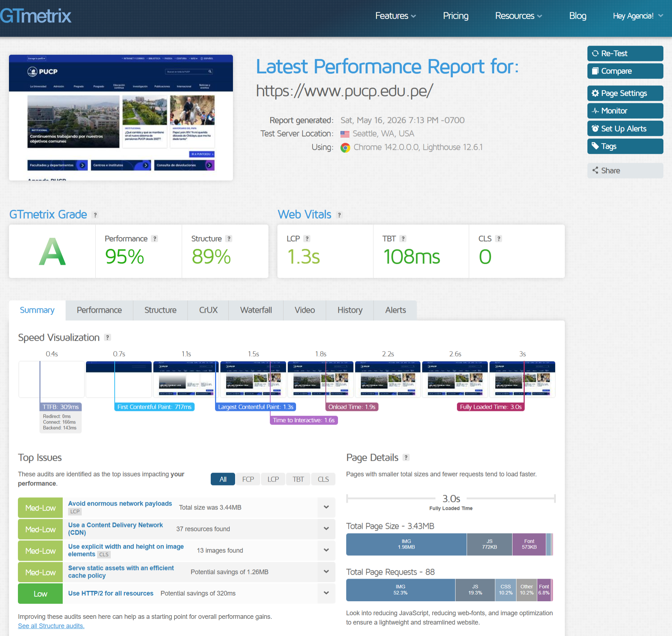Image resolution: width=672 pixels, height=636 pixels.
Task: Click the JS 772KB page size bar
Action: pos(490,544)
